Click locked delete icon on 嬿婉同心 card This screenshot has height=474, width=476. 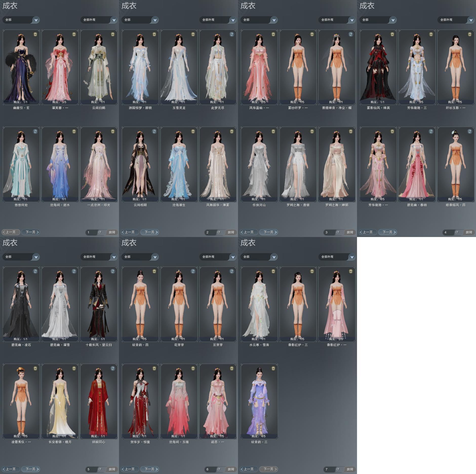pyautogui.click(x=113, y=368)
